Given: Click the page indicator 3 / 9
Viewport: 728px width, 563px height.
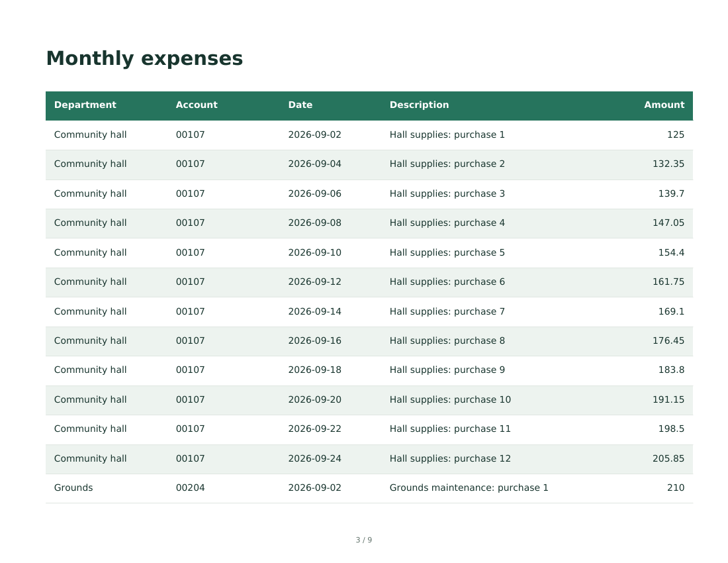Looking at the screenshot, I should pyautogui.click(x=363, y=540).
